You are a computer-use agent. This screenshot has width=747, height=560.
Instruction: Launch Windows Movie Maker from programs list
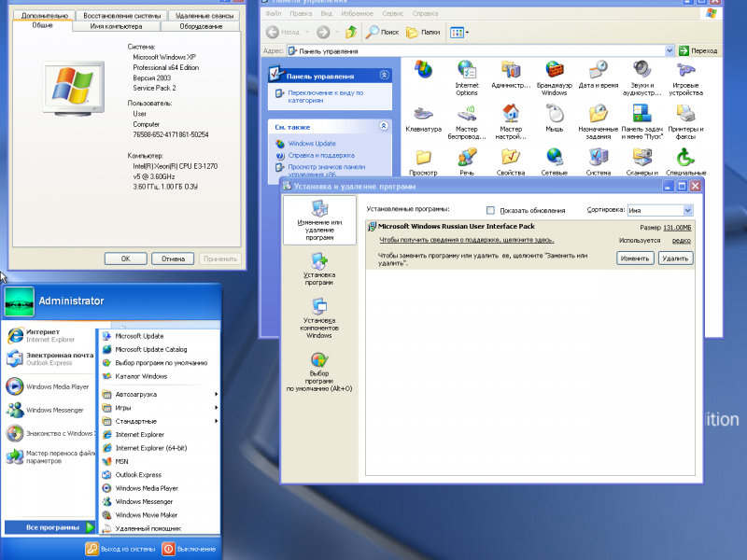point(147,515)
